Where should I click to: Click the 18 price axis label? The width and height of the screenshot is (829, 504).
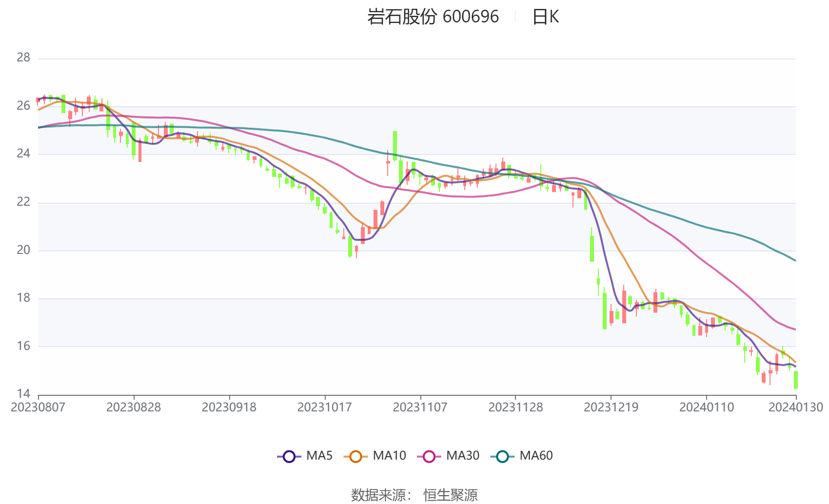point(23,298)
